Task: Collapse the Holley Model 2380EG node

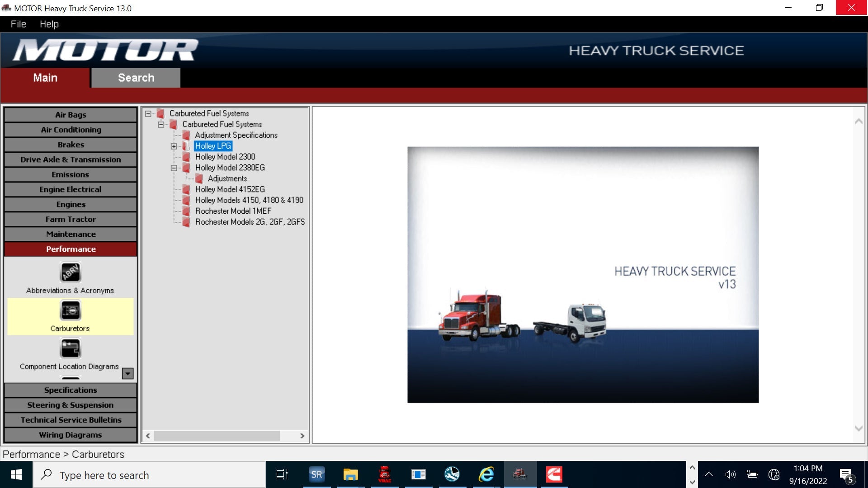Action: coord(174,168)
